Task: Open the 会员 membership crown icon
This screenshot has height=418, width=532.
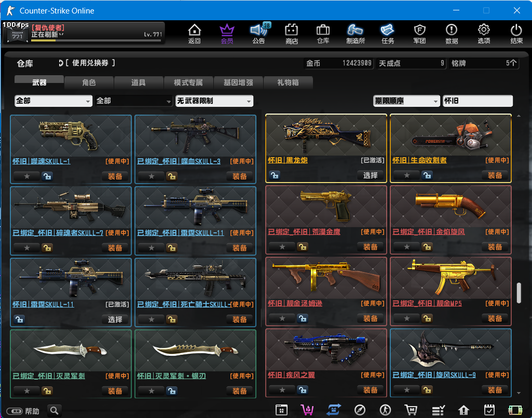Action: coord(227,34)
